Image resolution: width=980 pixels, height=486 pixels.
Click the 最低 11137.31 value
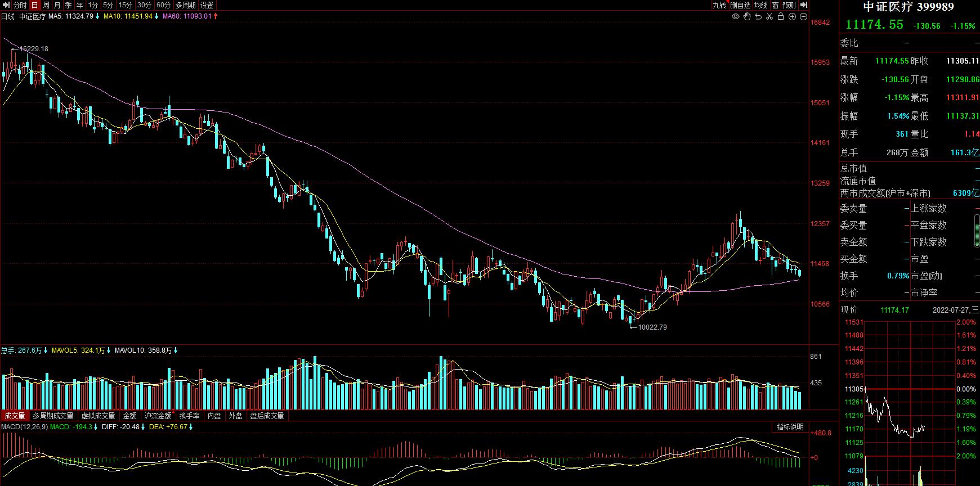[963, 116]
